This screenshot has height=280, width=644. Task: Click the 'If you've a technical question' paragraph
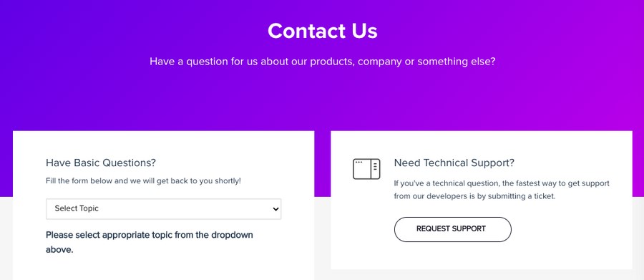coord(502,190)
